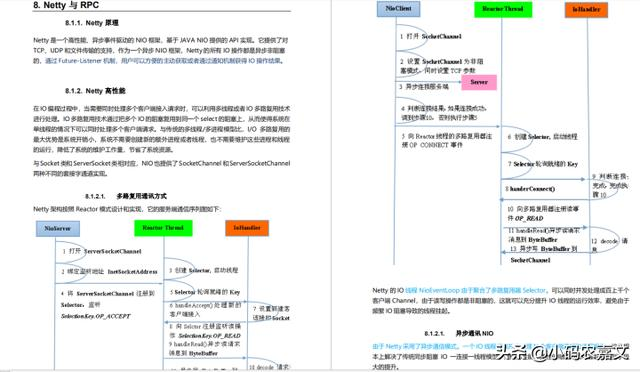640x372 pixels.
Task: Click orange IoHandler box in NioClient diagram
Action: (586, 10)
